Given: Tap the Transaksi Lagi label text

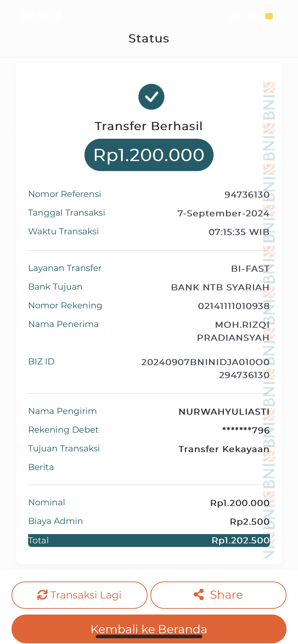Looking at the screenshot, I should point(86,595).
